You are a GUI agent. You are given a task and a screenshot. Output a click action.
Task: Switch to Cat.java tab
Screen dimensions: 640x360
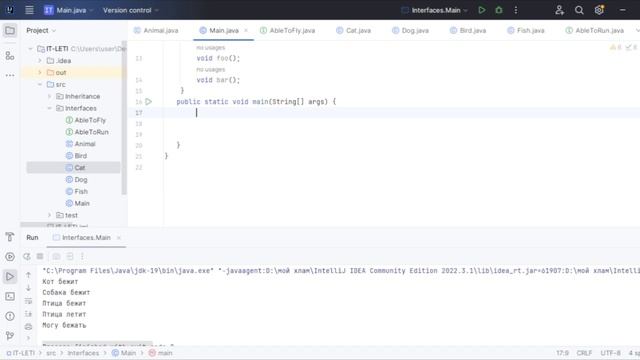(x=353, y=31)
